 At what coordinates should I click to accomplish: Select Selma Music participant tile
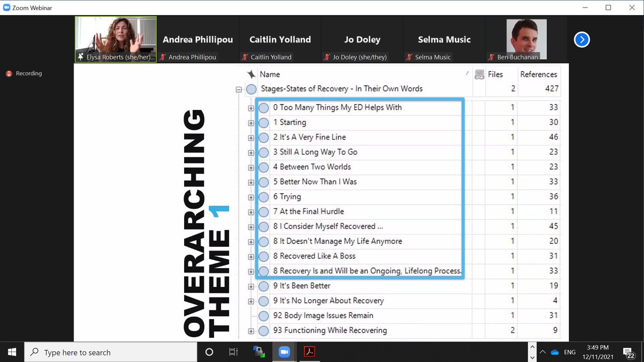tap(444, 39)
